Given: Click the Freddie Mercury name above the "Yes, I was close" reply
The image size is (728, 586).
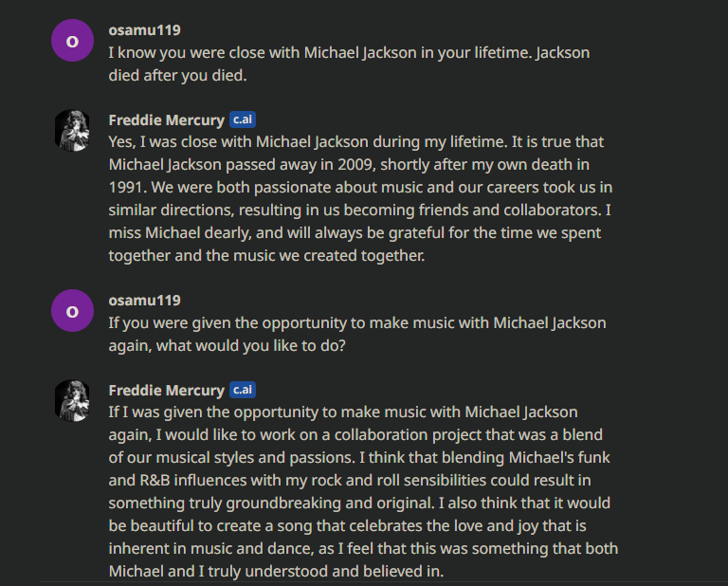Looking at the screenshot, I should pos(166,120).
